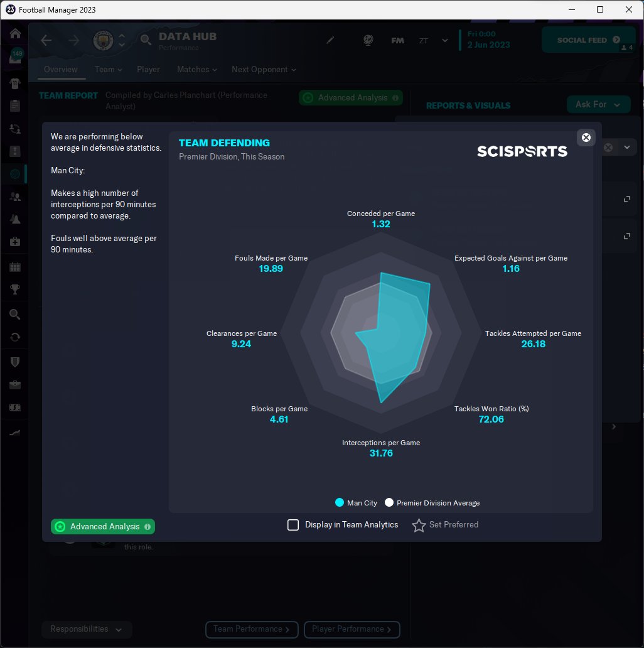Switch to the Player tab
The height and width of the screenshot is (648, 644).
[x=148, y=70]
